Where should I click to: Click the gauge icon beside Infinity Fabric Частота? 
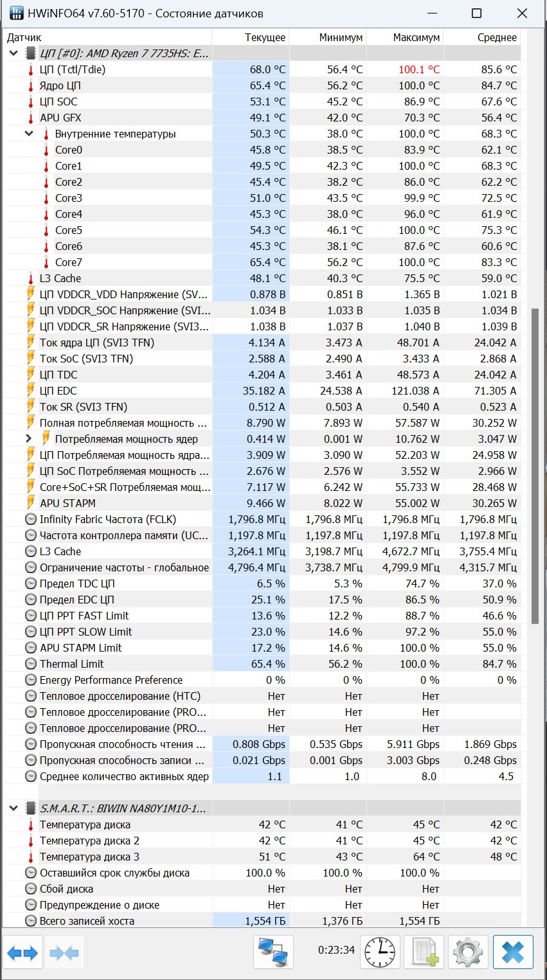(30, 519)
